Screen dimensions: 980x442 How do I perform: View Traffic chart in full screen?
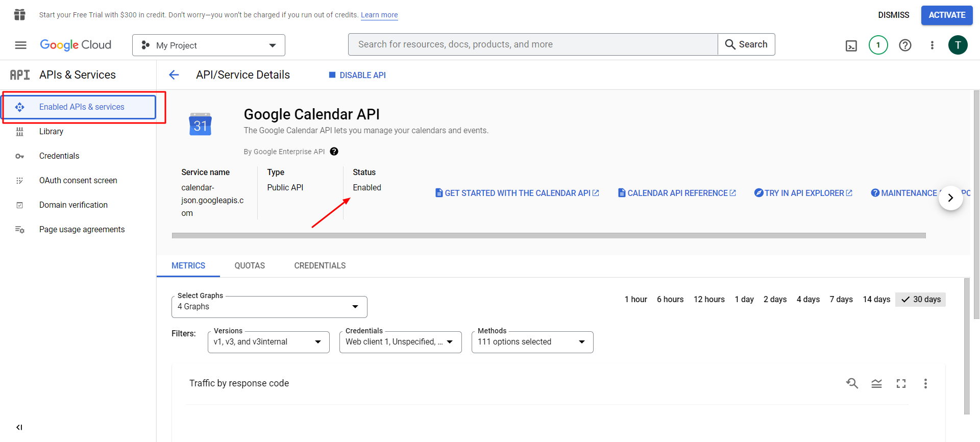(x=901, y=383)
